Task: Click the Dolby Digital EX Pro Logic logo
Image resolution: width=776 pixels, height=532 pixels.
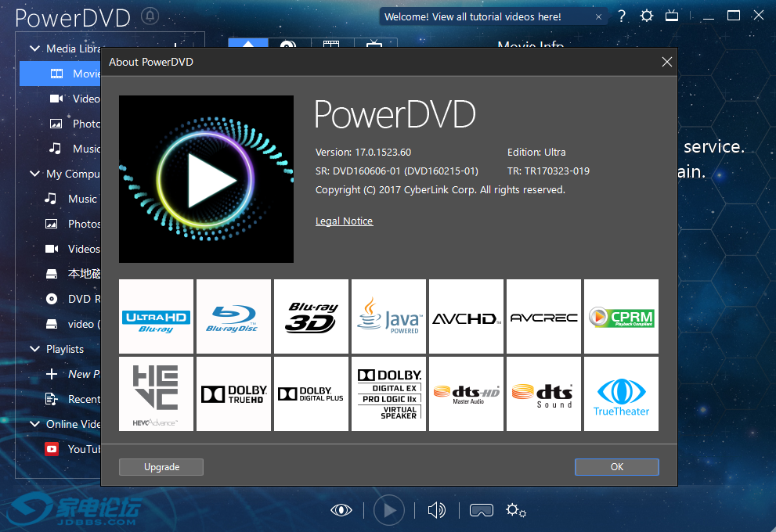Action: pos(388,394)
